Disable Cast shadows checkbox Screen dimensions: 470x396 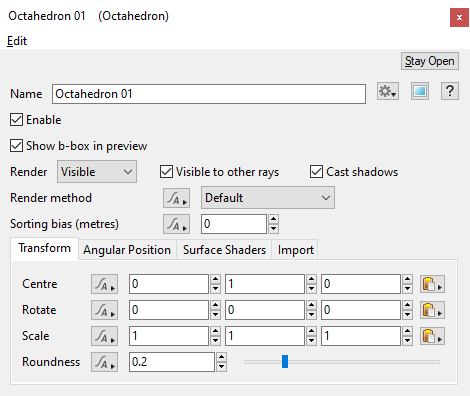point(316,172)
